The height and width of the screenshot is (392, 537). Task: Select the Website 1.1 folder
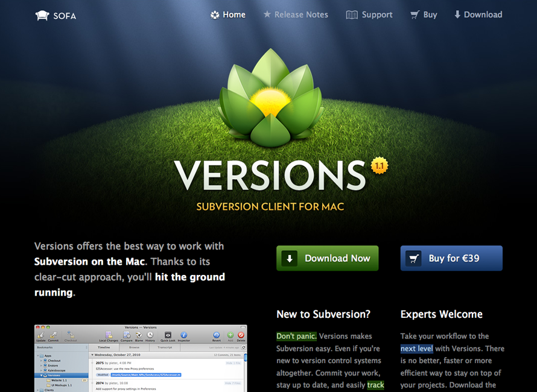[57, 381]
